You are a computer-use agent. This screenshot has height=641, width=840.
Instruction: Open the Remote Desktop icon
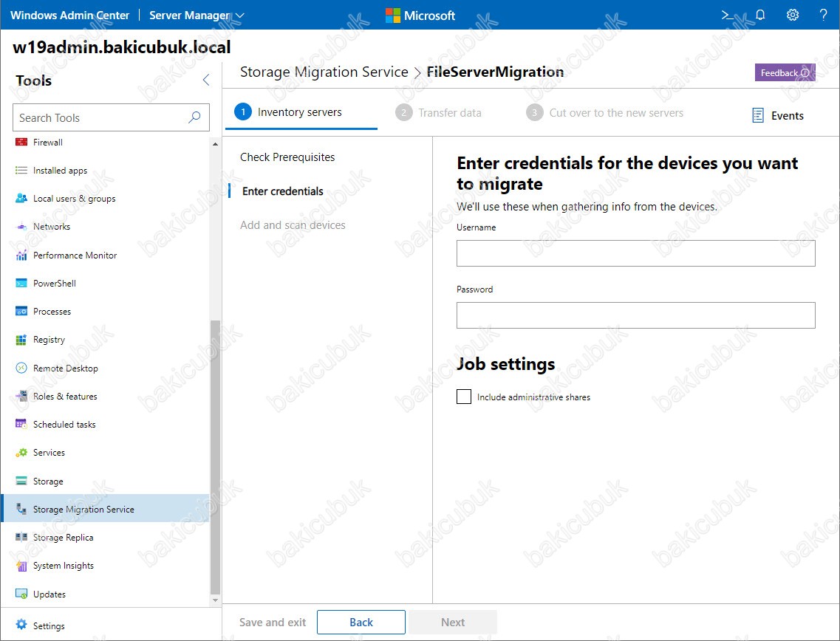pos(21,368)
